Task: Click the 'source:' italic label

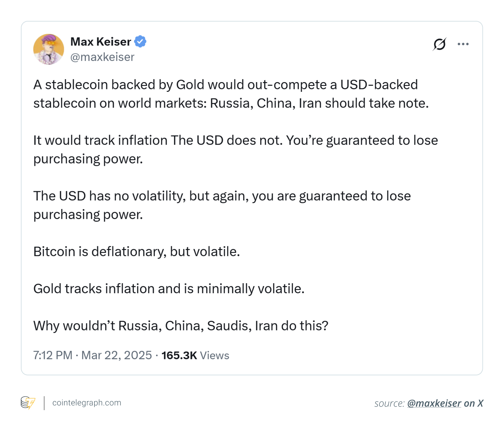Action: [389, 403]
